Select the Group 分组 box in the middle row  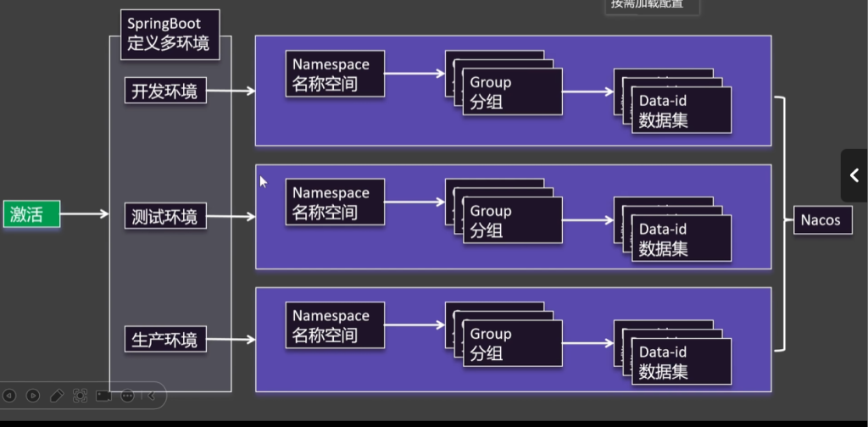511,220
